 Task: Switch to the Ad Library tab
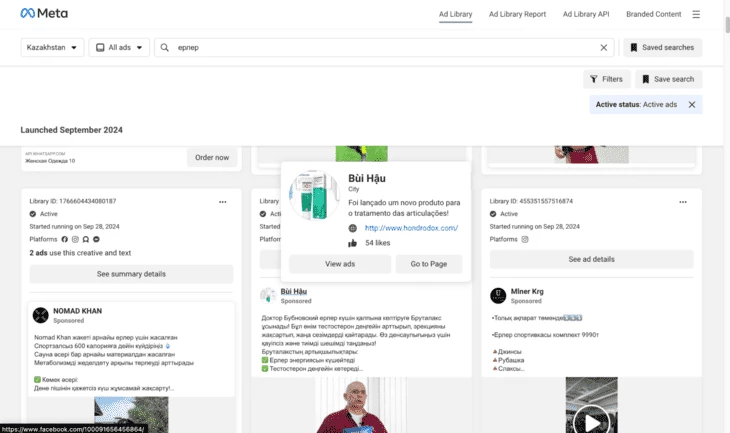(x=455, y=14)
